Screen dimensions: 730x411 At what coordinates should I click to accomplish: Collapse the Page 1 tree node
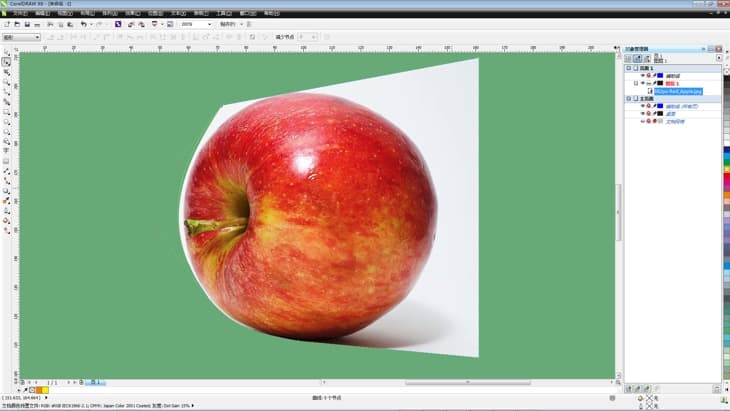click(628, 67)
